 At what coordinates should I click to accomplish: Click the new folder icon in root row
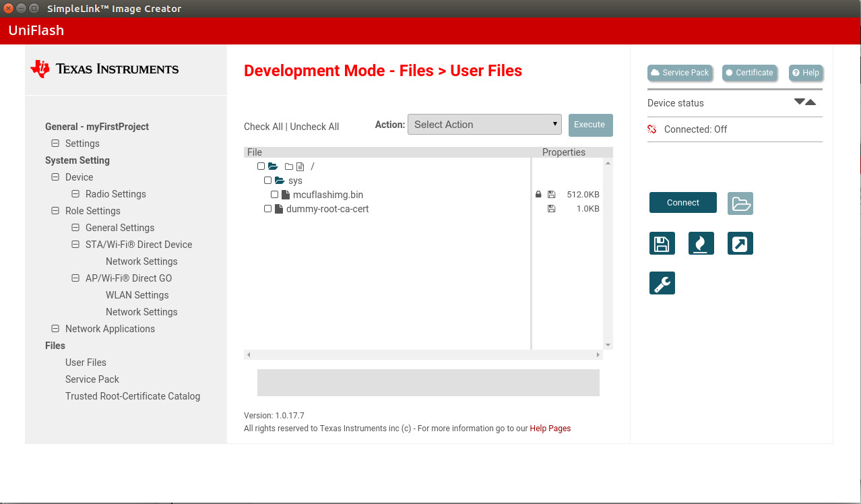click(x=288, y=166)
